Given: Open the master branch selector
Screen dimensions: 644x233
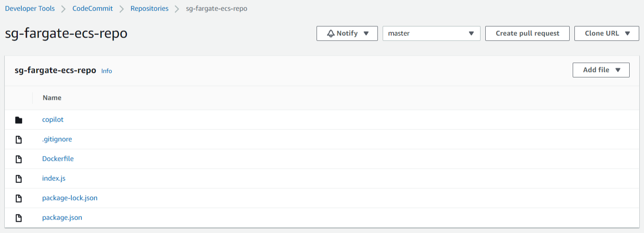Looking at the screenshot, I should [431, 34].
